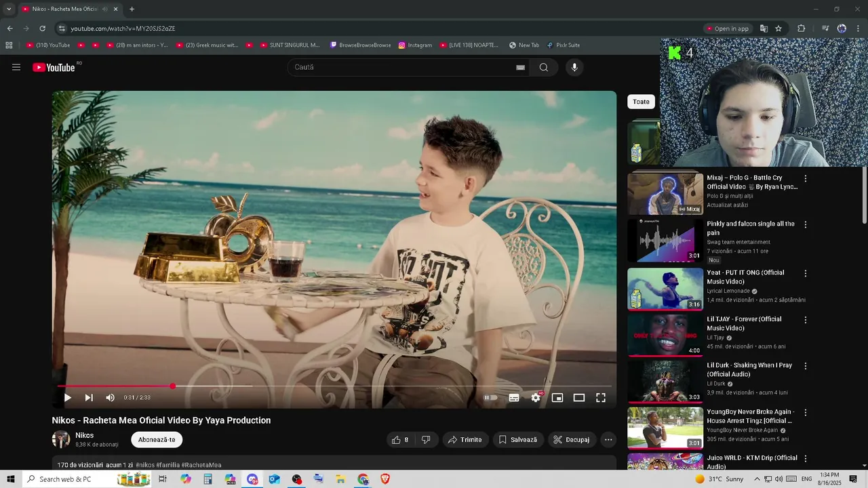Open the (23) Greek music bookmark
This screenshot has height=488, width=868.
click(x=208, y=45)
